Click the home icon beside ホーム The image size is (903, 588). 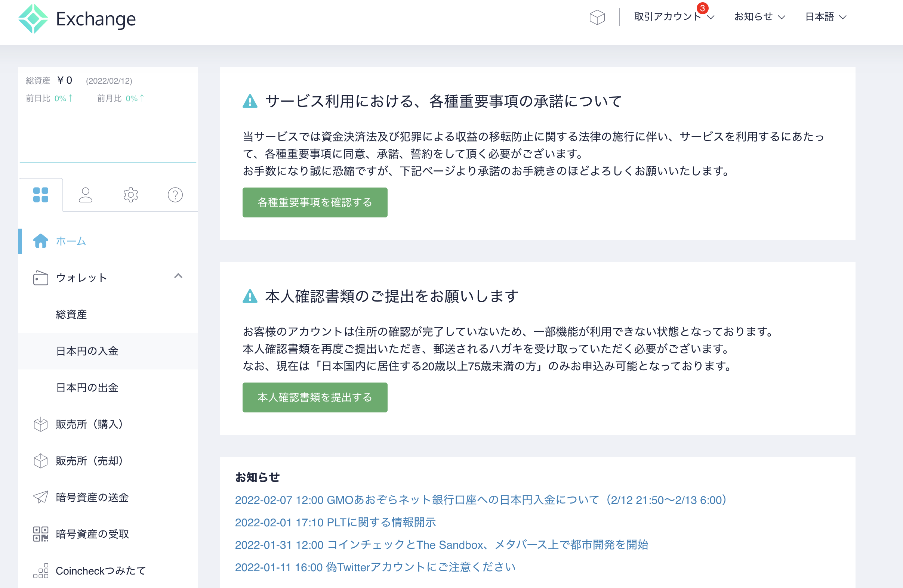coord(41,241)
